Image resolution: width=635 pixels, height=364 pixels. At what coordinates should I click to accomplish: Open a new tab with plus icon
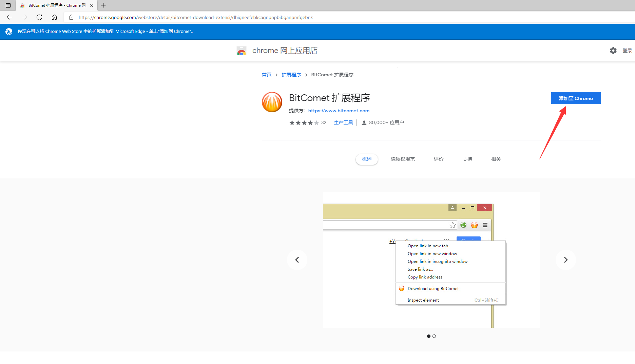pyautogui.click(x=103, y=5)
